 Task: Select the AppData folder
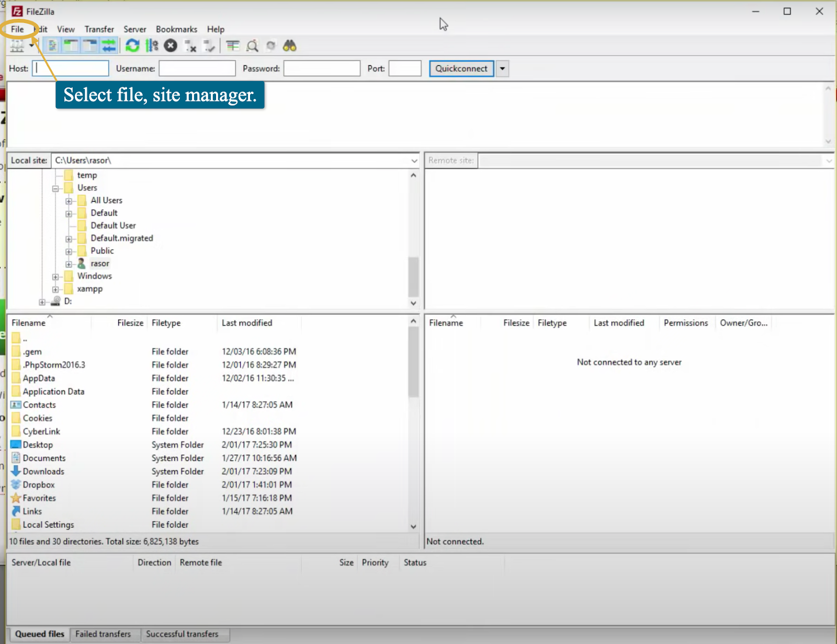[39, 378]
